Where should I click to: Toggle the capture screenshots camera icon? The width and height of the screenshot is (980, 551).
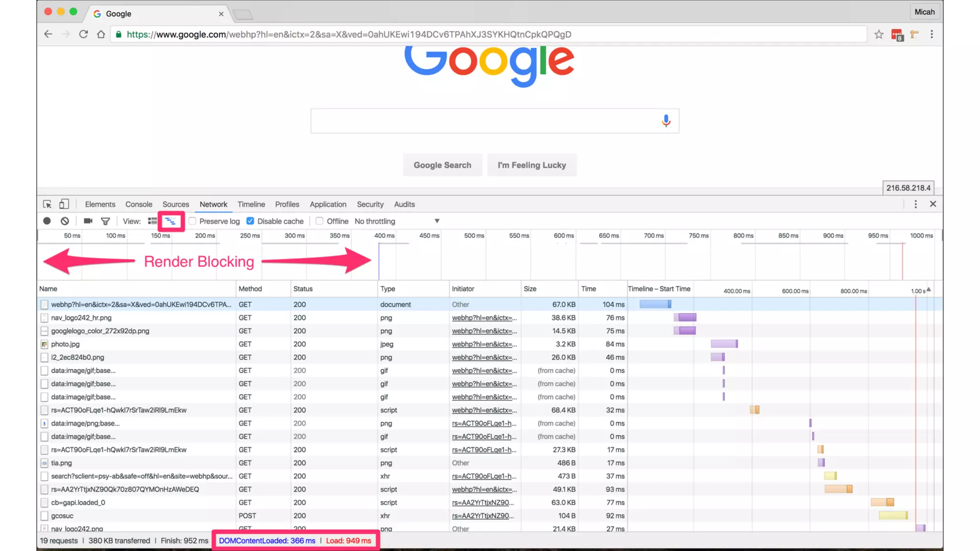pyautogui.click(x=88, y=221)
